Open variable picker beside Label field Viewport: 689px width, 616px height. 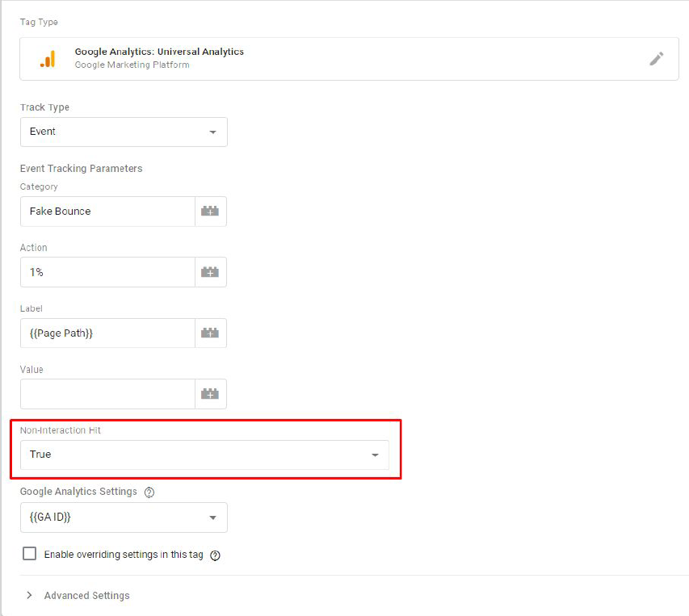pyautogui.click(x=210, y=333)
